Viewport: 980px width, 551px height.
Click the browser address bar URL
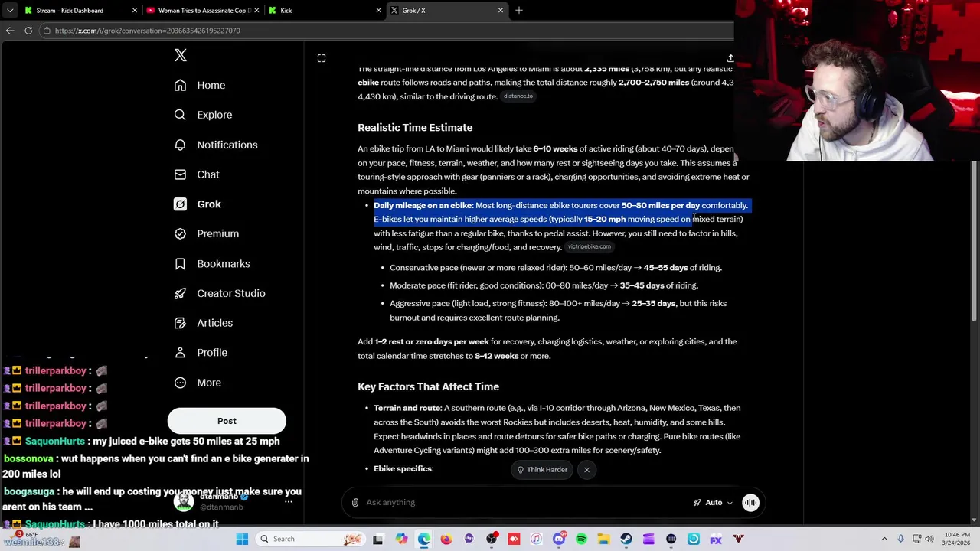[x=148, y=31]
